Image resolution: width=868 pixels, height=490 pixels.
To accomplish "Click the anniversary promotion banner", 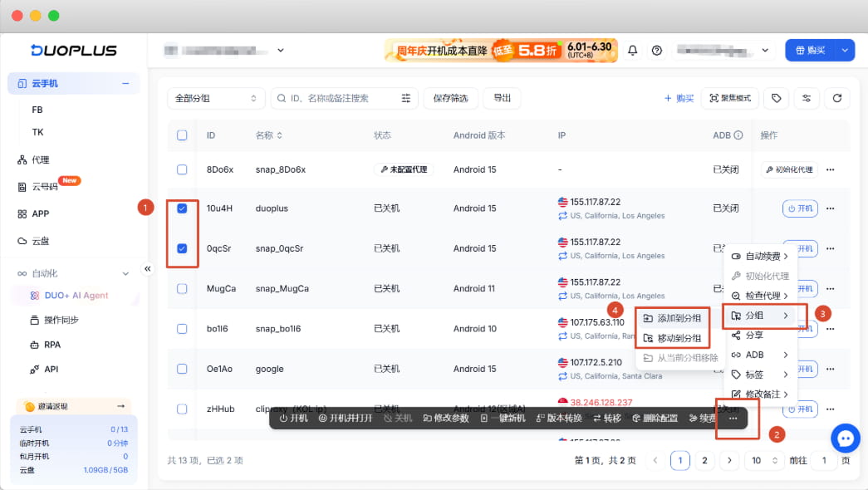I will click(501, 51).
